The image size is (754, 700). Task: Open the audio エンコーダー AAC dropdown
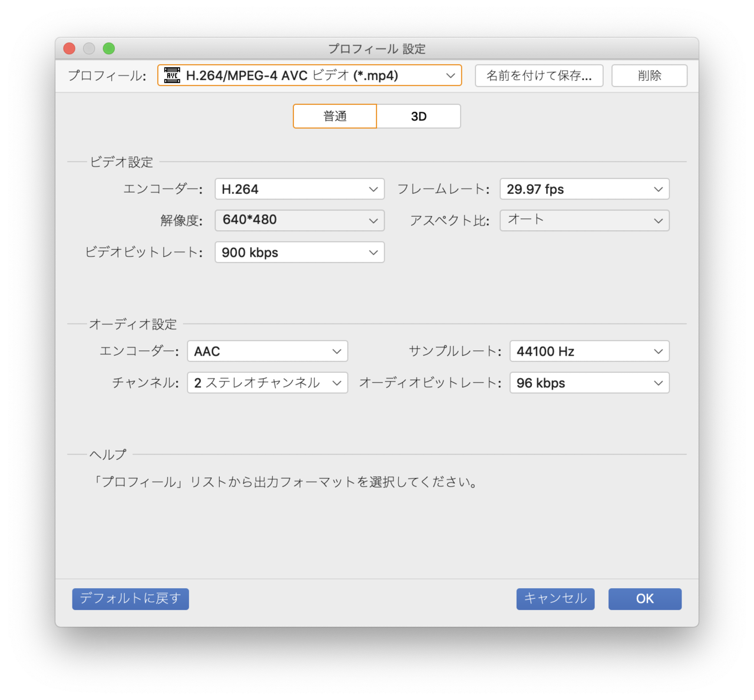[267, 351]
